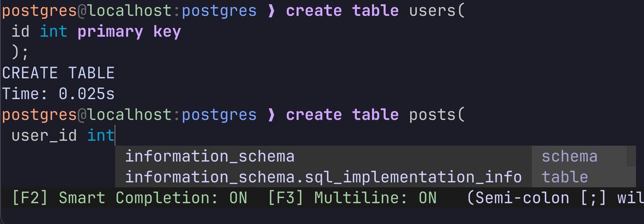The image size is (644, 224).
Task: Click 'users(' in first command
Action: click(437, 11)
